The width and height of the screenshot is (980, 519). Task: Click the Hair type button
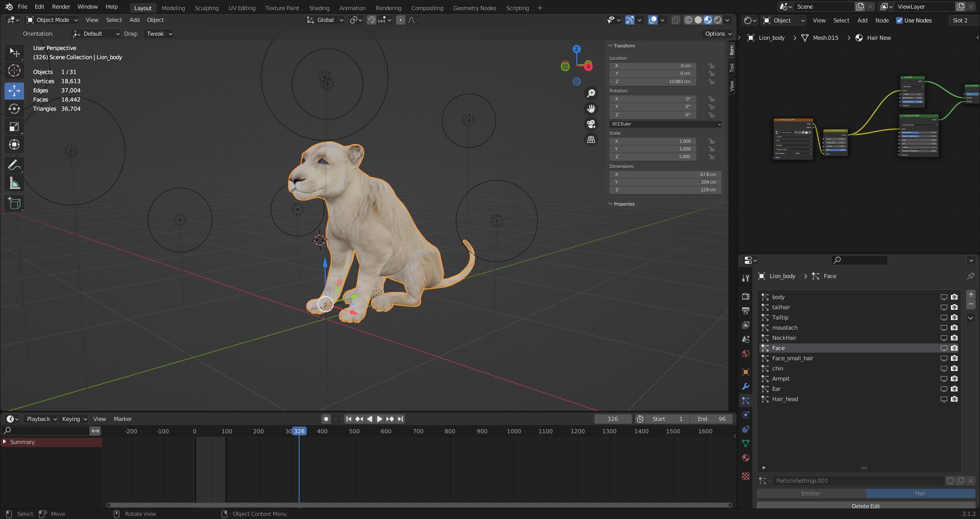point(920,493)
